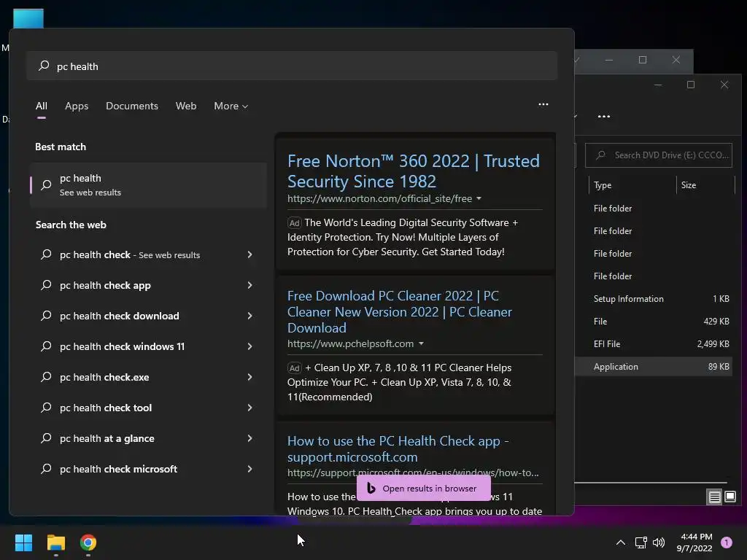Click 'Open results in browser' button
747x560 pixels.
tap(424, 488)
